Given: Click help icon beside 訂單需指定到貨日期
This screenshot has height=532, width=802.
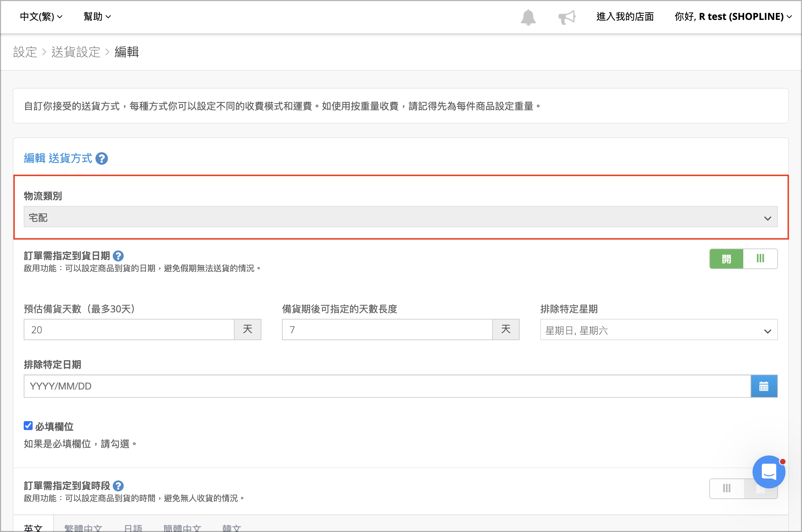Looking at the screenshot, I should point(118,256).
